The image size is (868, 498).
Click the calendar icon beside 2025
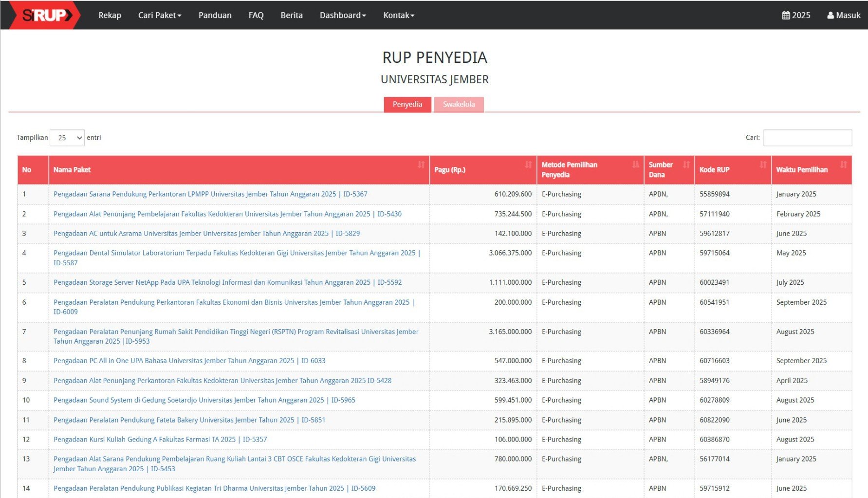(786, 15)
